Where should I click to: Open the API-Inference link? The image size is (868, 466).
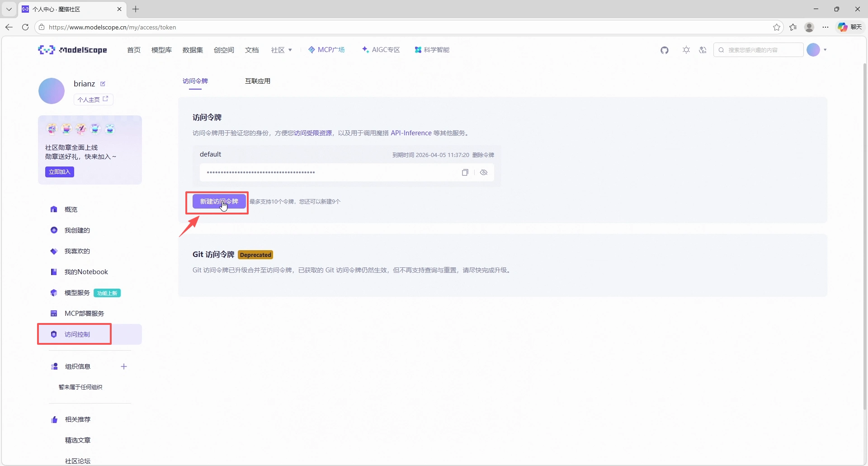point(411,133)
